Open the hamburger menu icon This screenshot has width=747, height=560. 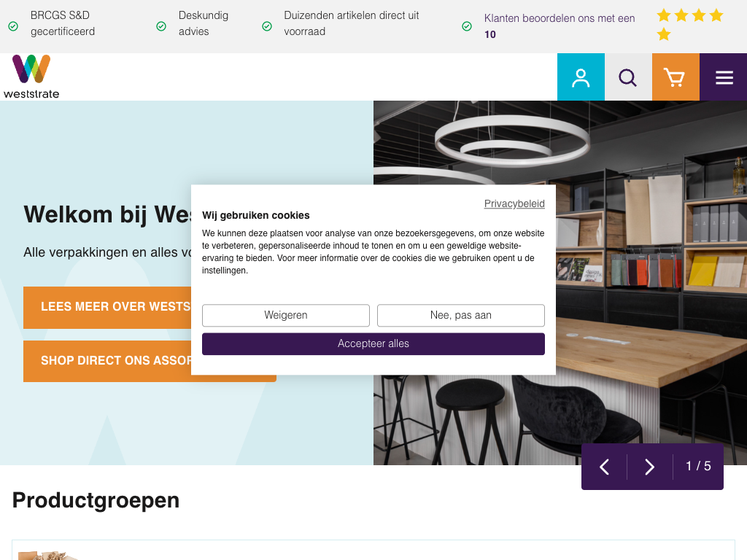[723, 77]
